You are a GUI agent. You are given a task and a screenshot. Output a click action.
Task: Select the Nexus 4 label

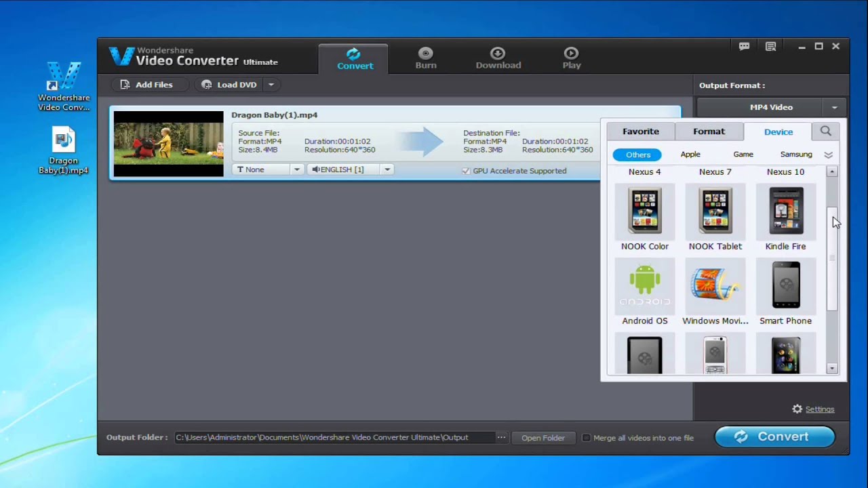645,172
